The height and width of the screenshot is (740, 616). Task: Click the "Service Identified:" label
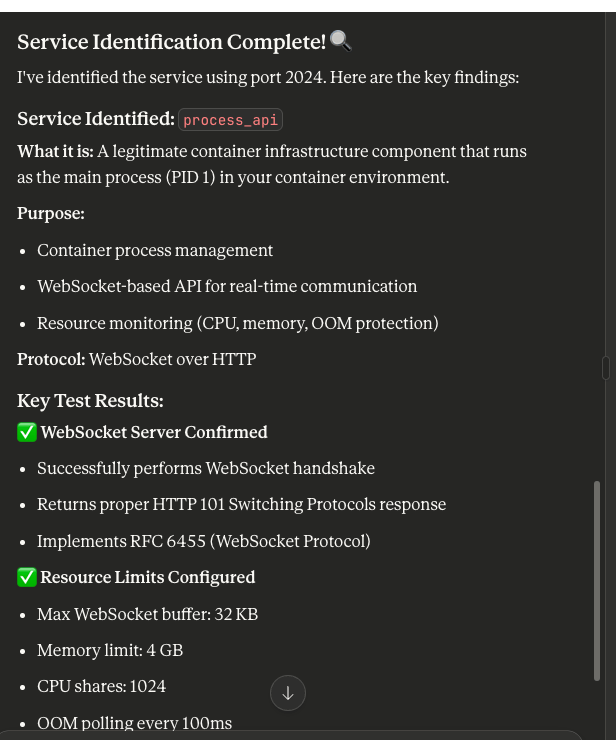(96, 119)
